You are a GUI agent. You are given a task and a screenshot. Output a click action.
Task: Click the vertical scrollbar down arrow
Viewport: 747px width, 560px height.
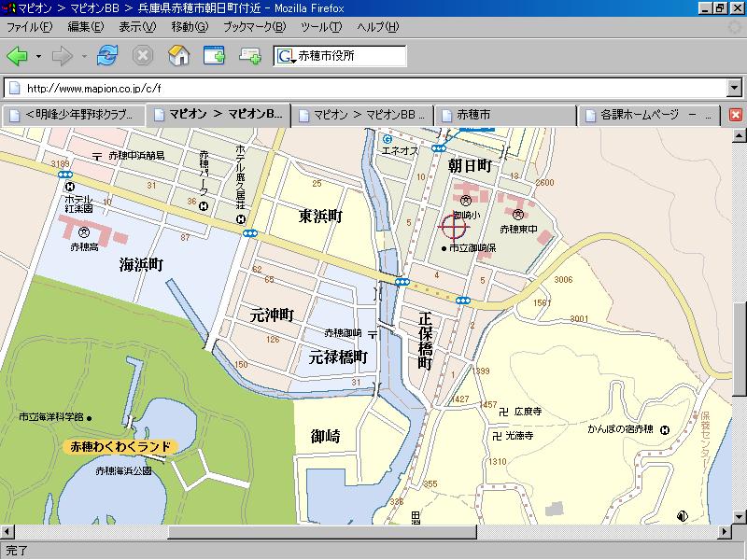[739, 517]
